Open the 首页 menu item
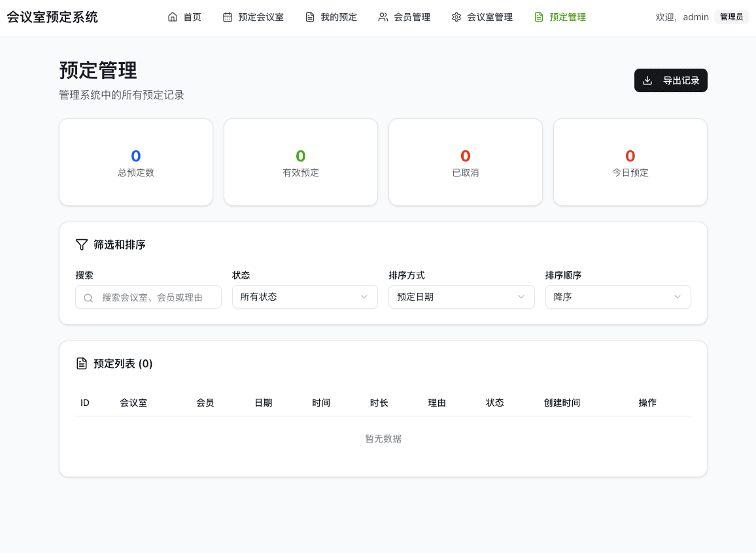Screen dimensions: 756x553 pos(184,18)
